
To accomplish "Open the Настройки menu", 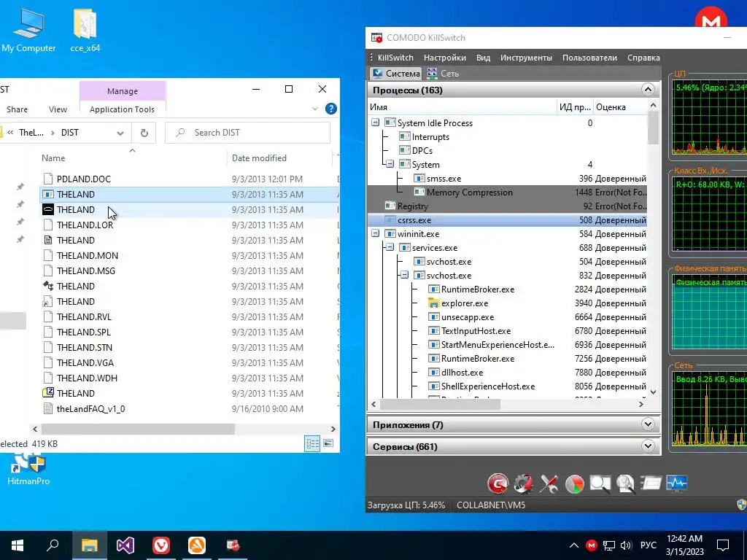I will click(x=444, y=58).
